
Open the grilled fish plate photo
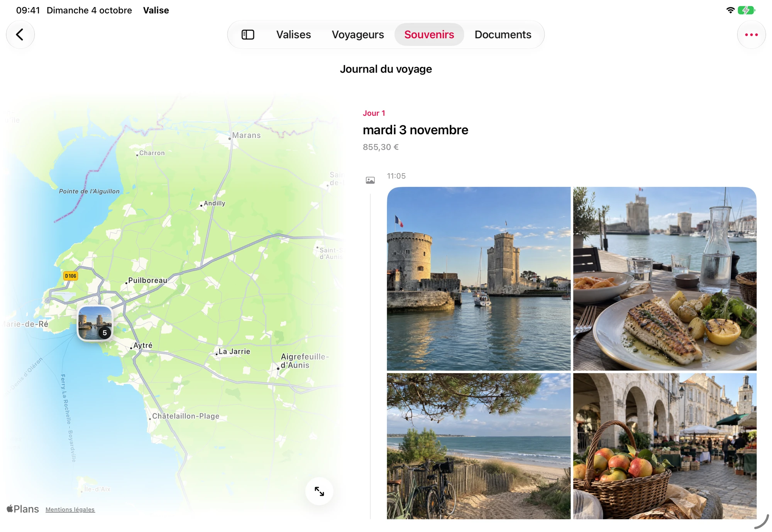coord(665,279)
